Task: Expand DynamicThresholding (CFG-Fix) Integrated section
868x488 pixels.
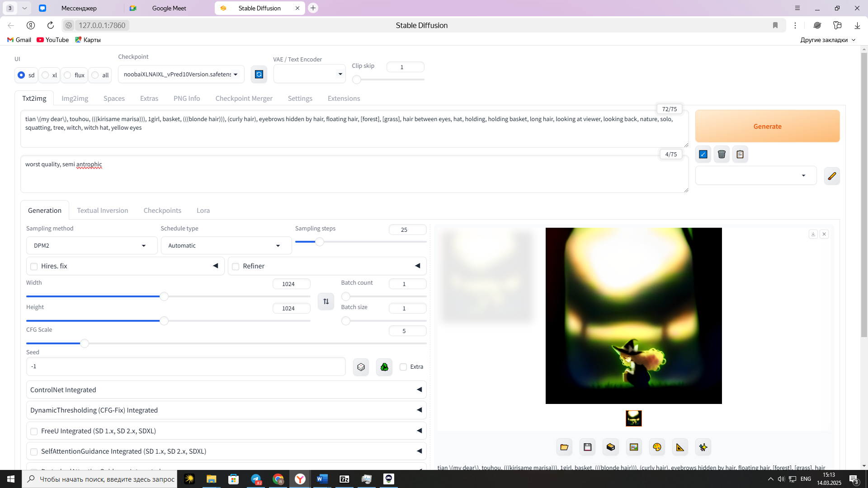Action: (226, 410)
